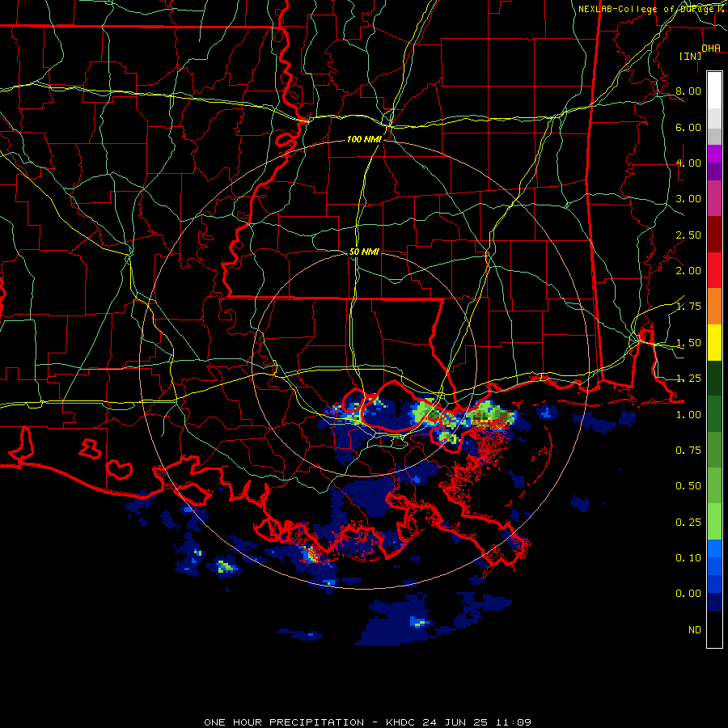Click the ND legend label
Viewport: 728px width, 728px height.
pyautogui.click(x=695, y=630)
